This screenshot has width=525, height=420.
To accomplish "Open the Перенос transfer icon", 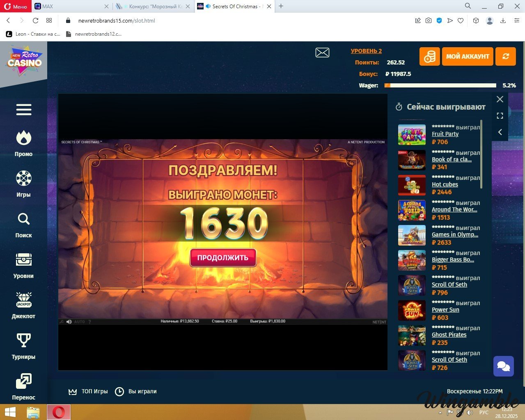I will [x=23, y=381].
